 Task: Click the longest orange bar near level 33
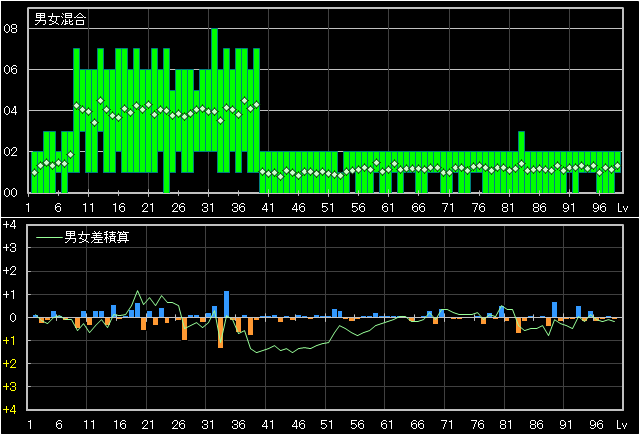click(x=220, y=333)
